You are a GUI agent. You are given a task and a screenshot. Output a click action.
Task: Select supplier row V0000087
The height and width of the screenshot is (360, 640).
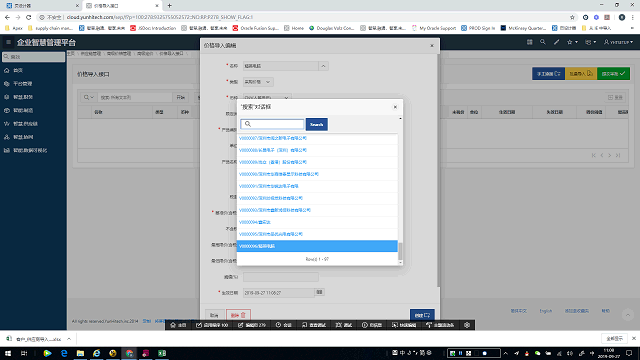(317, 138)
